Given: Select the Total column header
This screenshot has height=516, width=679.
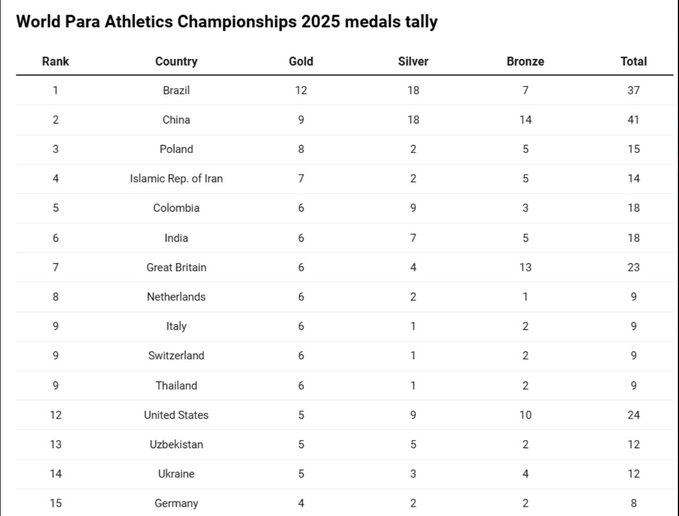Looking at the screenshot, I should click(x=633, y=61).
